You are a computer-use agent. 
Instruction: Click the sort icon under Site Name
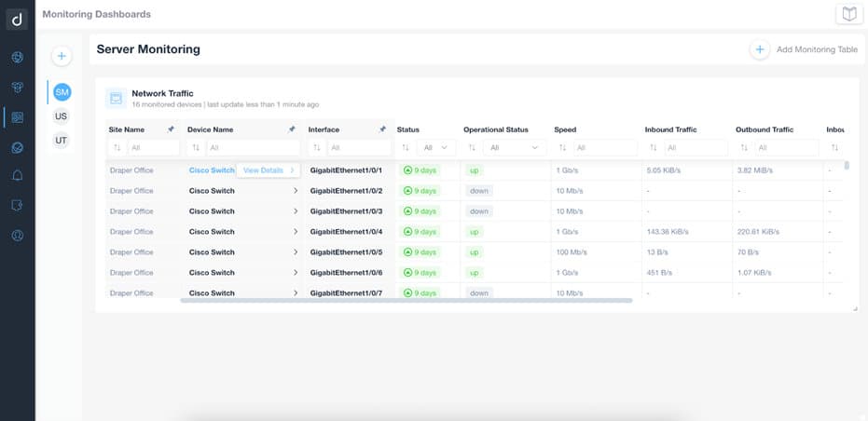click(117, 147)
